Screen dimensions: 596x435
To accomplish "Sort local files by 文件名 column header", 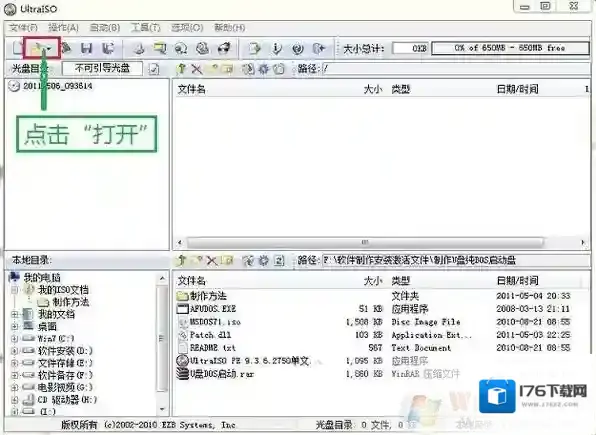I will pos(192,281).
